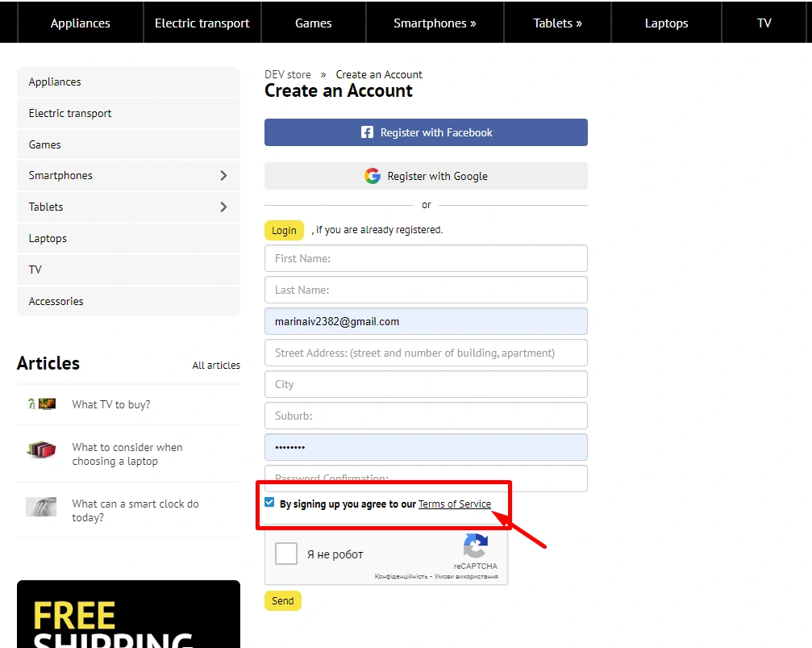Image resolution: width=812 pixels, height=648 pixels.
Task: Open Smartphones dropdown in top navigation
Action: [435, 23]
